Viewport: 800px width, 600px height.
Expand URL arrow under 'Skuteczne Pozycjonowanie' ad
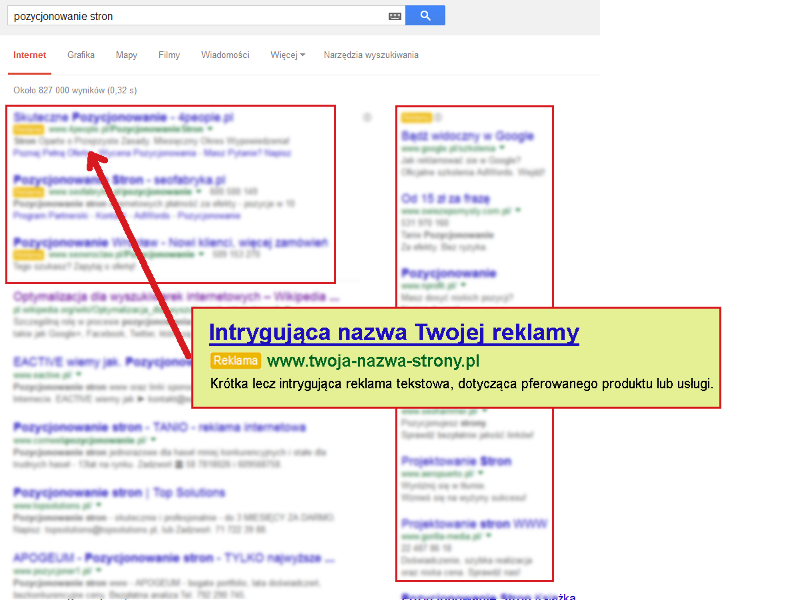point(210,129)
